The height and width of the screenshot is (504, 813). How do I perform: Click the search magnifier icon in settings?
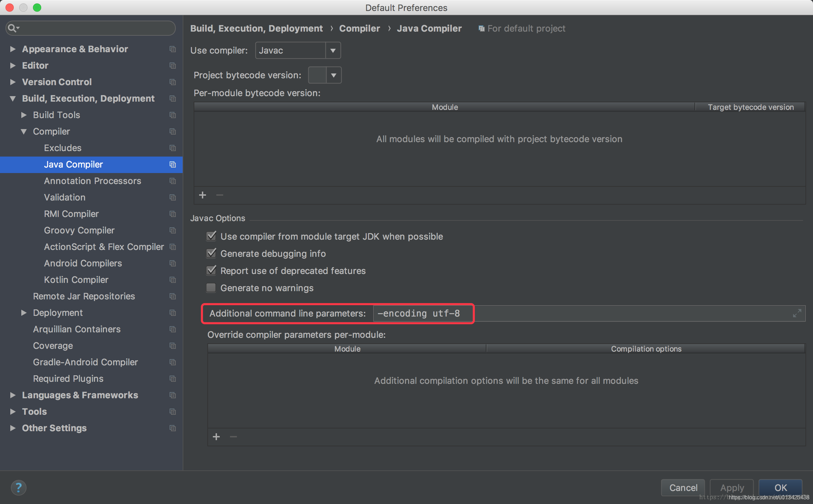[x=13, y=28]
